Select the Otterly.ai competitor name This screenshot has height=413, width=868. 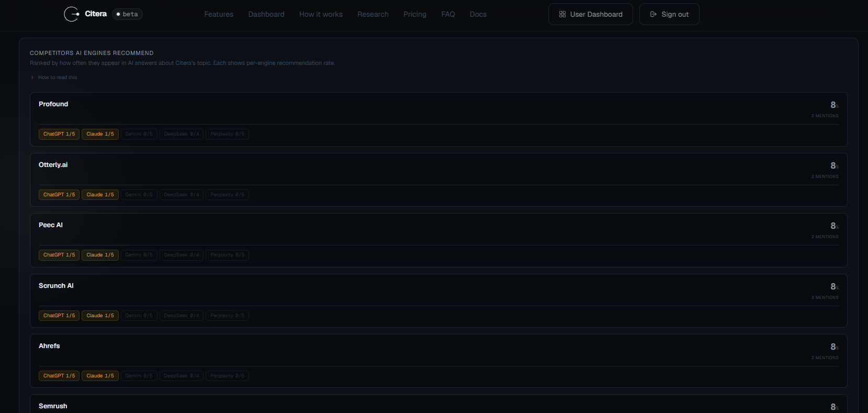[53, 165]
